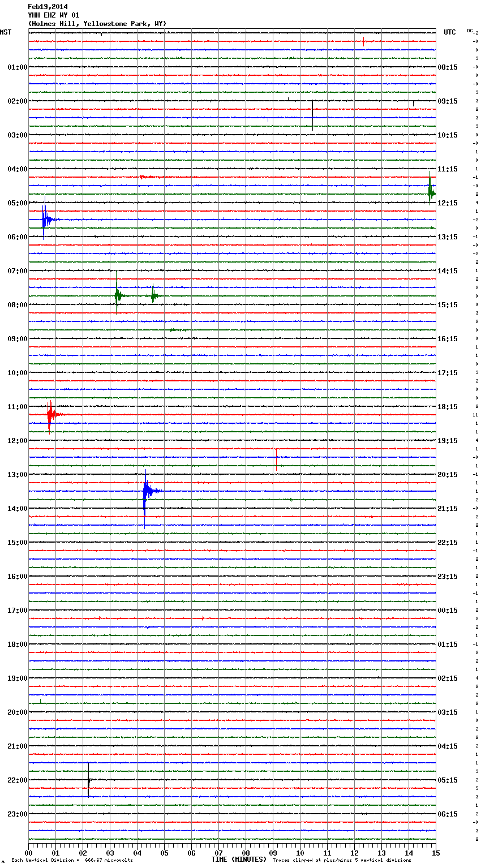Screen dimensions: 481x868
Task: Click the YHH EHZ WY 01 station code
Action: tap(54, 15)
